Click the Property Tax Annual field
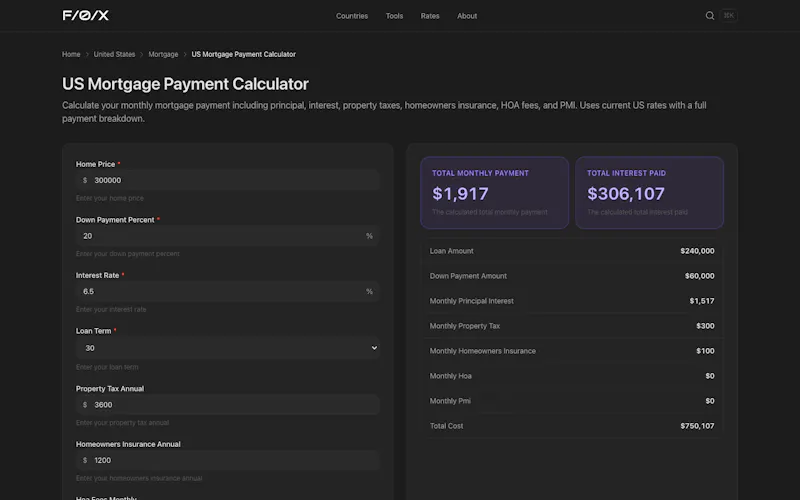The height and width of the screenshot is (500, 800). click(228, 405)
